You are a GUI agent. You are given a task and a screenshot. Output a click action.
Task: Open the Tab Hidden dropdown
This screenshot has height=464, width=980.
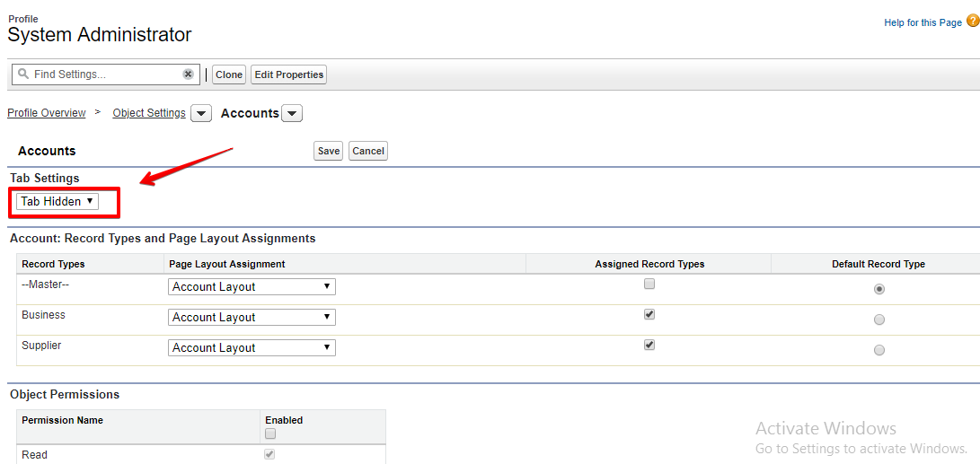[x=57, y=202]
